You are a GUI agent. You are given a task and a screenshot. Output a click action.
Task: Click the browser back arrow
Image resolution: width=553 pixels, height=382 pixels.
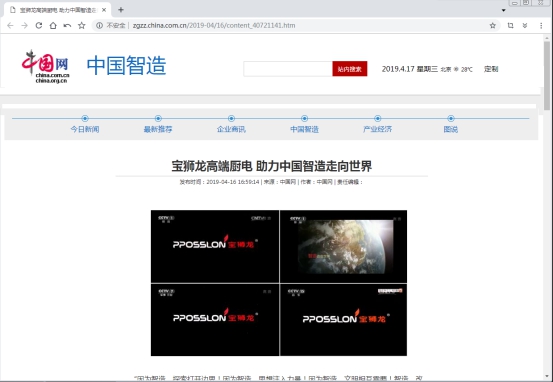coord(10,25)
